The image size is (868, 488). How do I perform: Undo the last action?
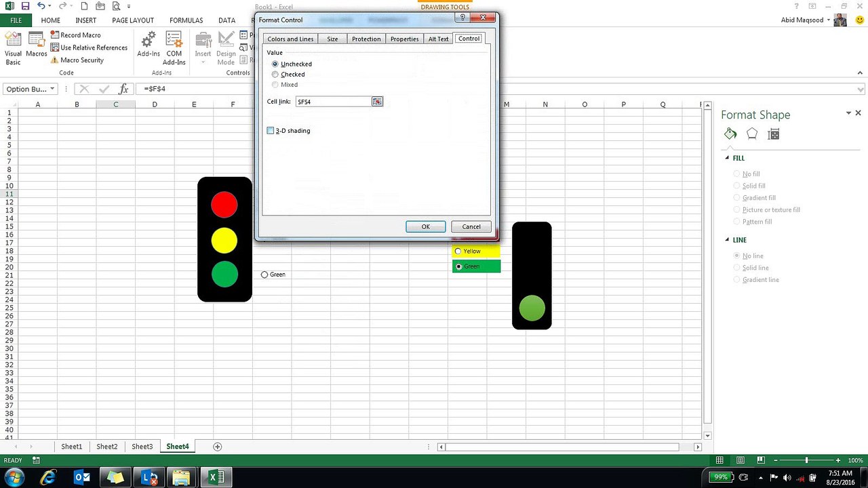click(x=42, y=6)
